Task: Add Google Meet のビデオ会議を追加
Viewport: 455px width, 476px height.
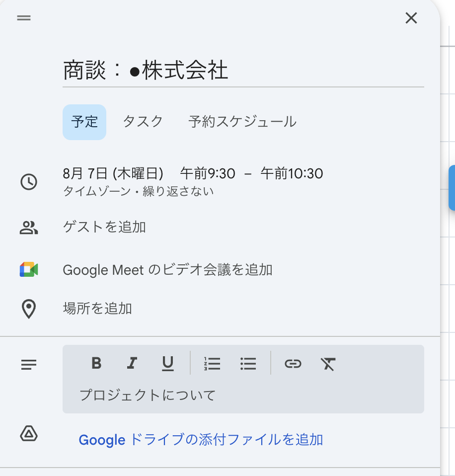Action: 167,270
